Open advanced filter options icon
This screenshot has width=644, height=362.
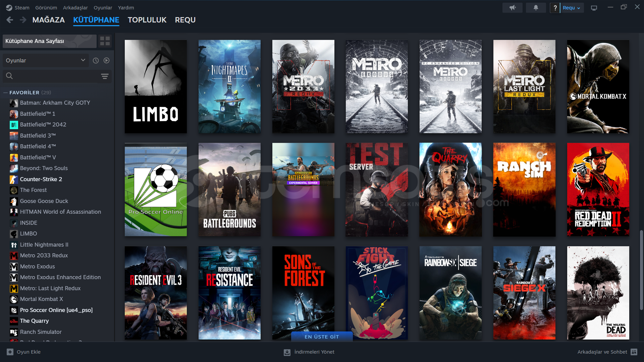click(x=105, y=76)
